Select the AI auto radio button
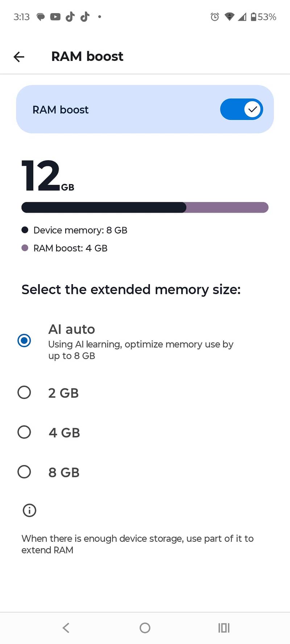The height and width of the screenshot is (644, 290). click(x=24, y=340)
